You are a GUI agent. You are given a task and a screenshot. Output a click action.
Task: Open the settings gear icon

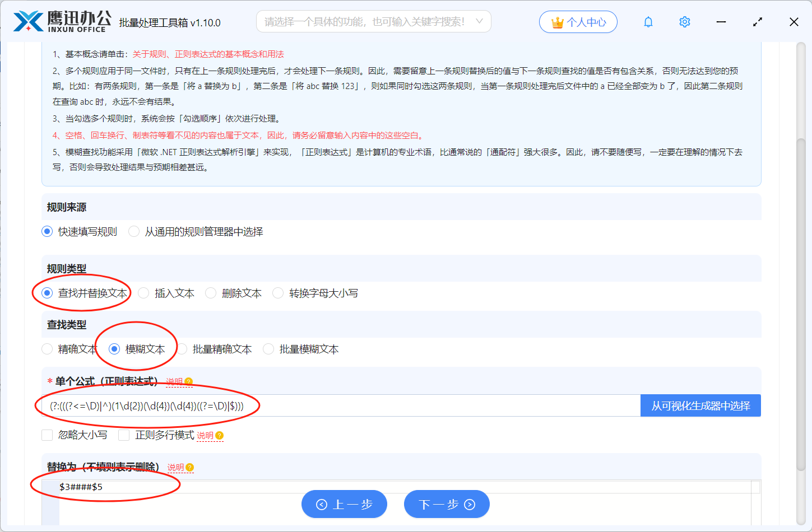click(685, 22)
